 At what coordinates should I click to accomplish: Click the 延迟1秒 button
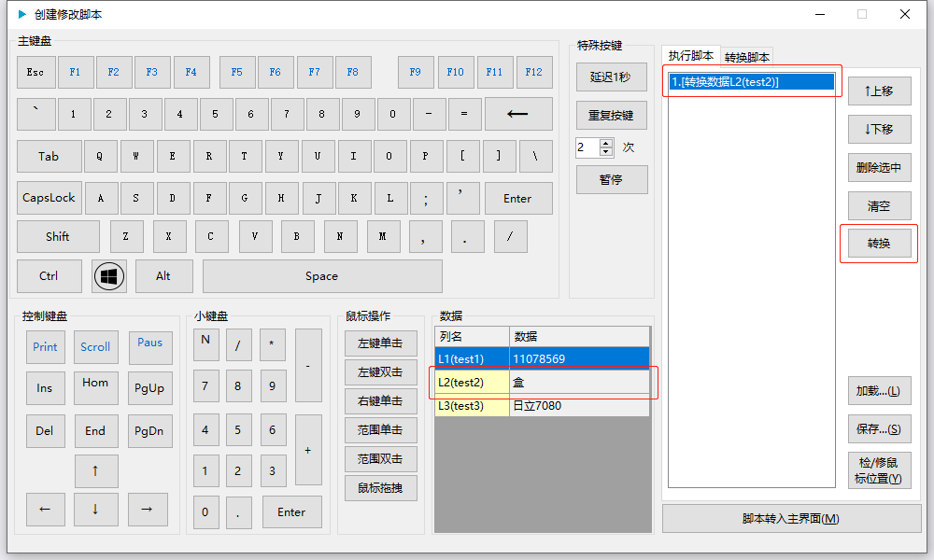[611, 77]
